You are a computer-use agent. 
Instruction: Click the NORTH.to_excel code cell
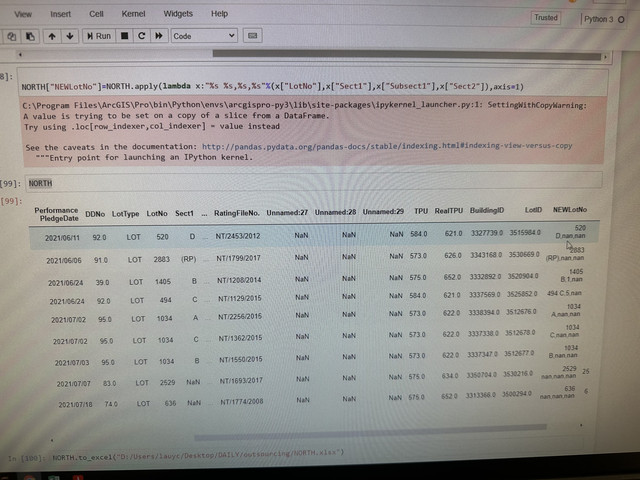click(x=198, y=453)
